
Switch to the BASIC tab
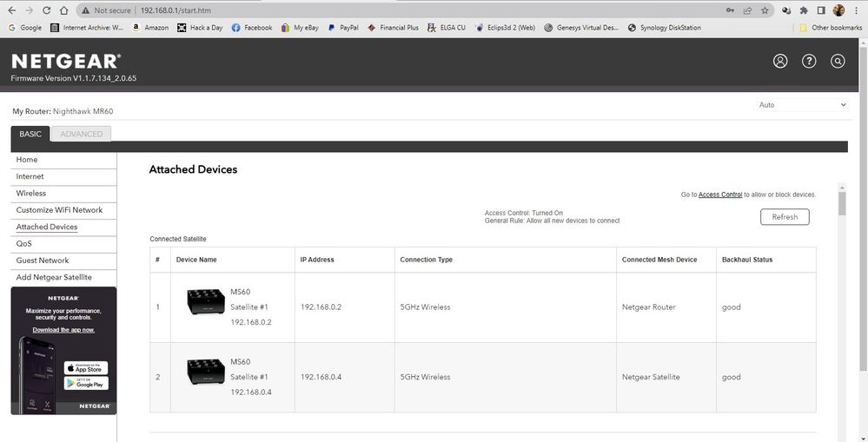pyautogui.click(x=30, y=134)
